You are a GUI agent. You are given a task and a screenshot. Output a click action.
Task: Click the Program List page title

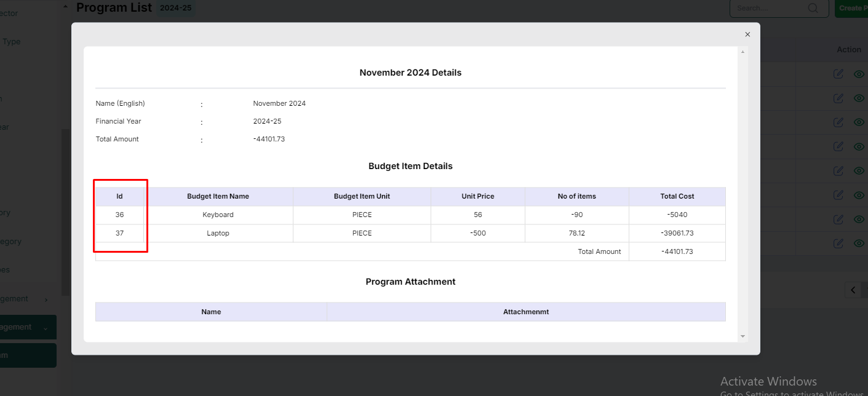point(114,7)
